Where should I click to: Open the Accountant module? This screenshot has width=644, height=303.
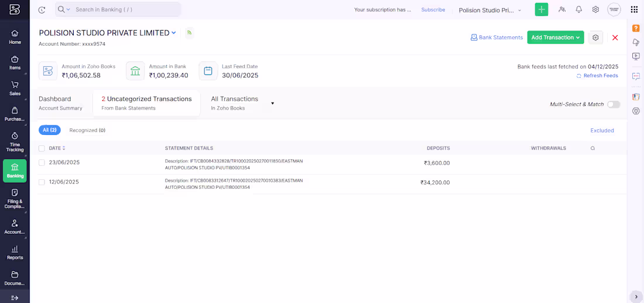(15, 227)
